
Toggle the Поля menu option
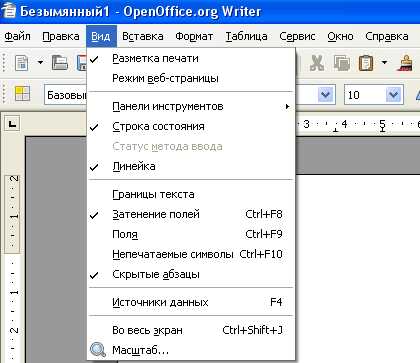[x=191, y=234]
